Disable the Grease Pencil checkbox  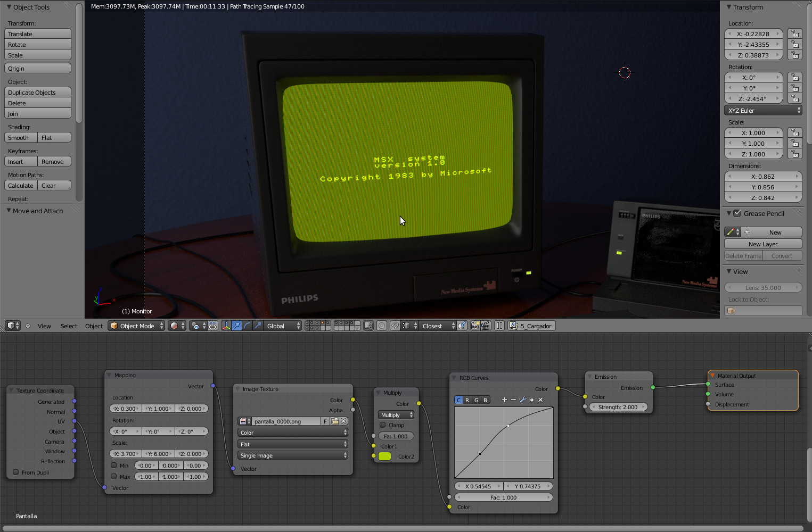737,213
